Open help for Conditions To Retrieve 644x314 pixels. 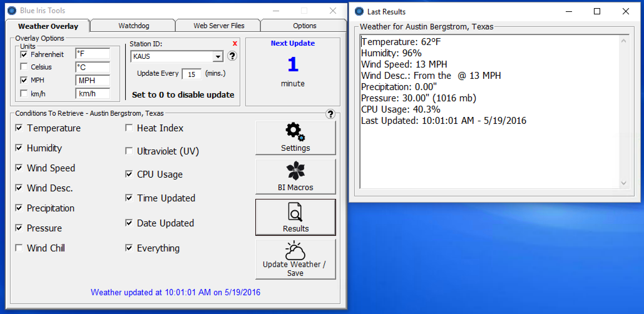tap(330, 114)
